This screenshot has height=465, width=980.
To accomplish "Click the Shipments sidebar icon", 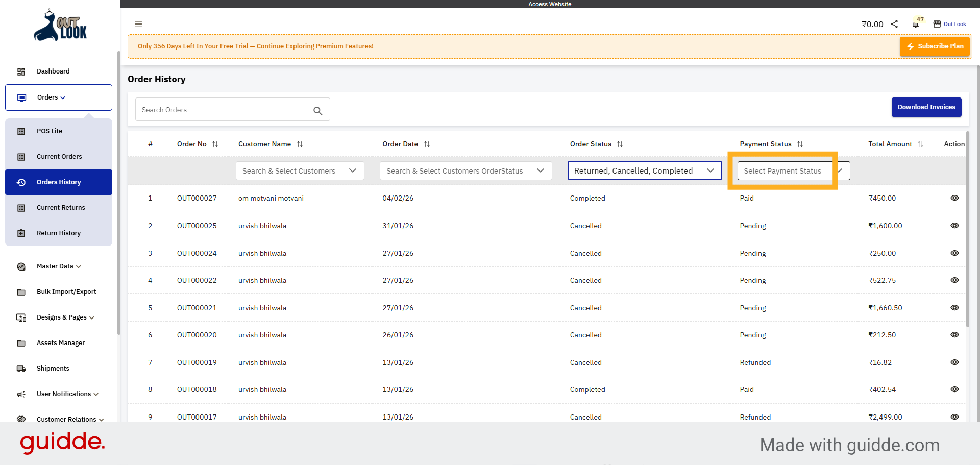I will tap(21, 369).
